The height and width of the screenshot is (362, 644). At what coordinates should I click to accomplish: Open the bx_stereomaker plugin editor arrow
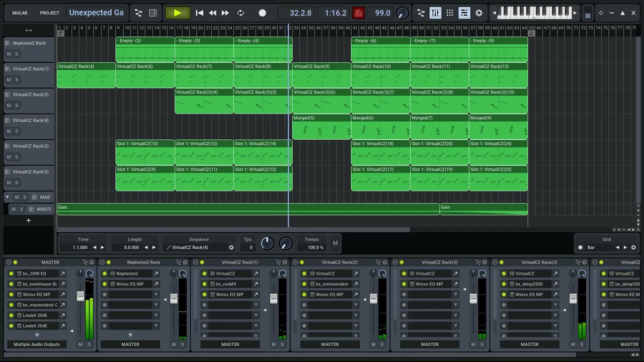click(356, 284)
